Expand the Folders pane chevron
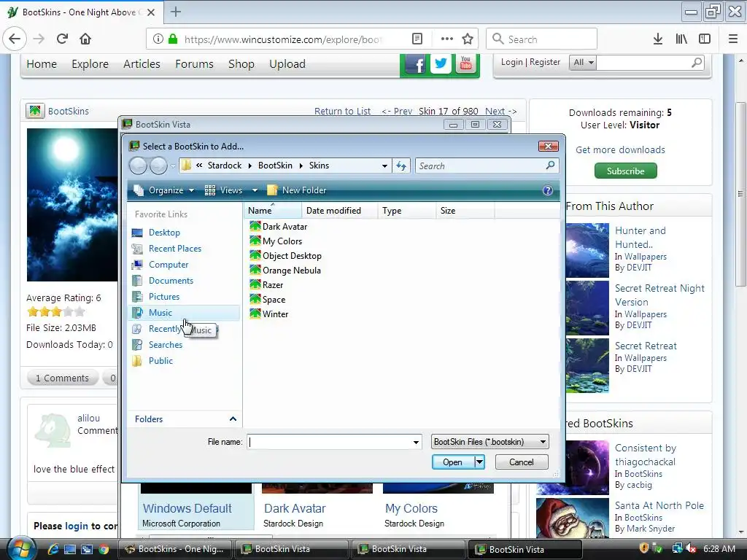This screenshot has width=747, height=560. pos(233,419)
